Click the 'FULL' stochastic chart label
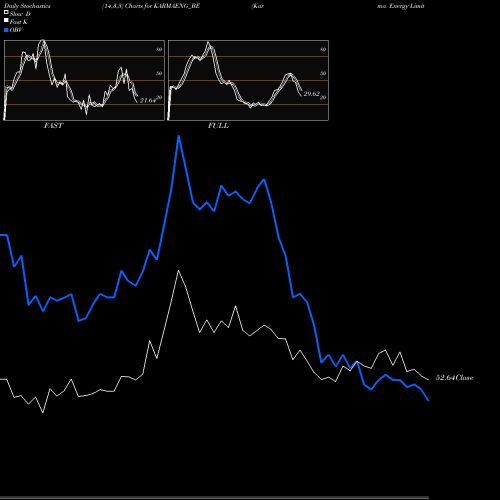 [218, 126]
